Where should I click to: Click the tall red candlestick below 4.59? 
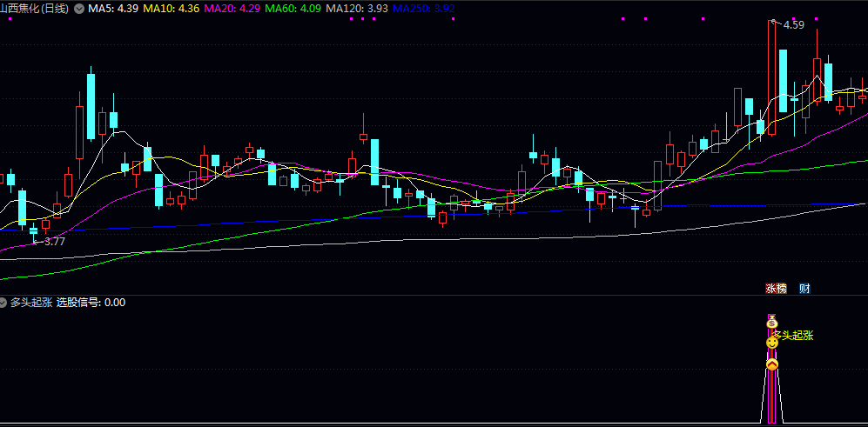click(x=771, y=78)
